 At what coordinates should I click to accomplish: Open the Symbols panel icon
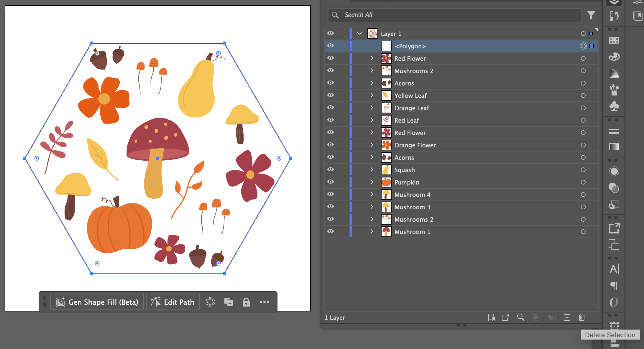[x=614, y=106]
